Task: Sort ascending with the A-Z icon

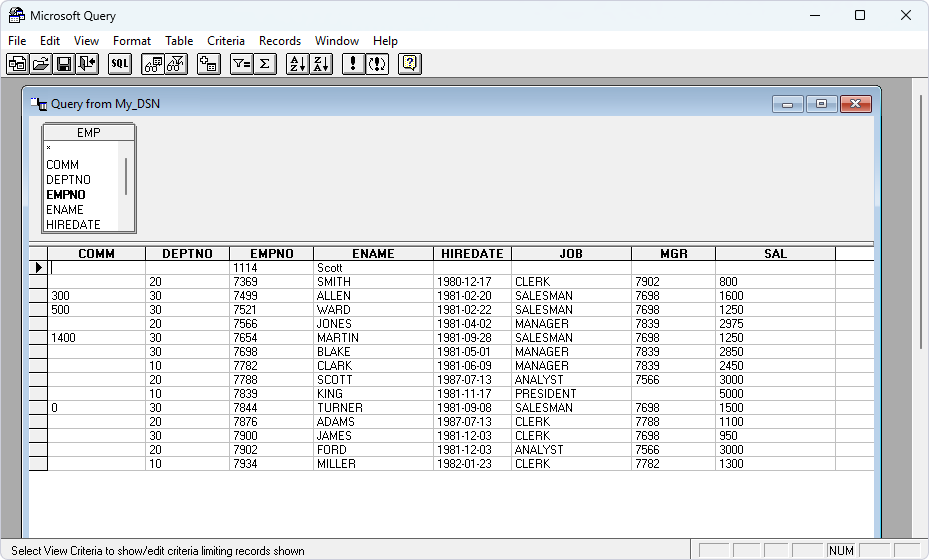Action: (297, 63)
